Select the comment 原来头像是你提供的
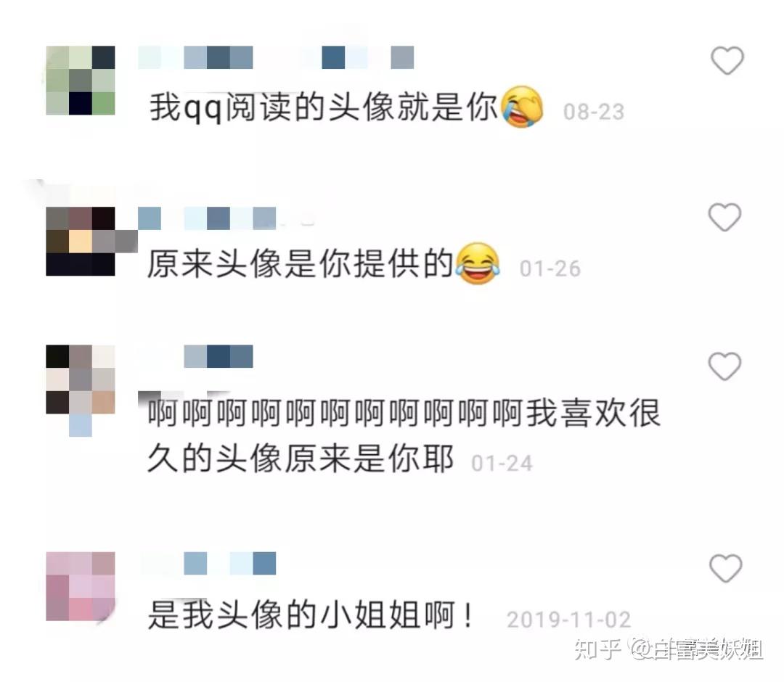The height and width of the screenshot is (682, 784). click(x=300, y=263)
